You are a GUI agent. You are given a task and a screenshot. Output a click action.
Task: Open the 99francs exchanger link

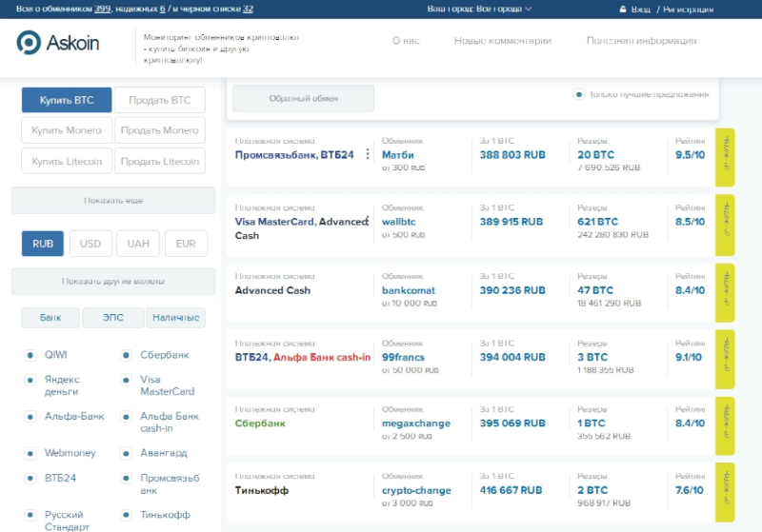(x=403, y=357)
